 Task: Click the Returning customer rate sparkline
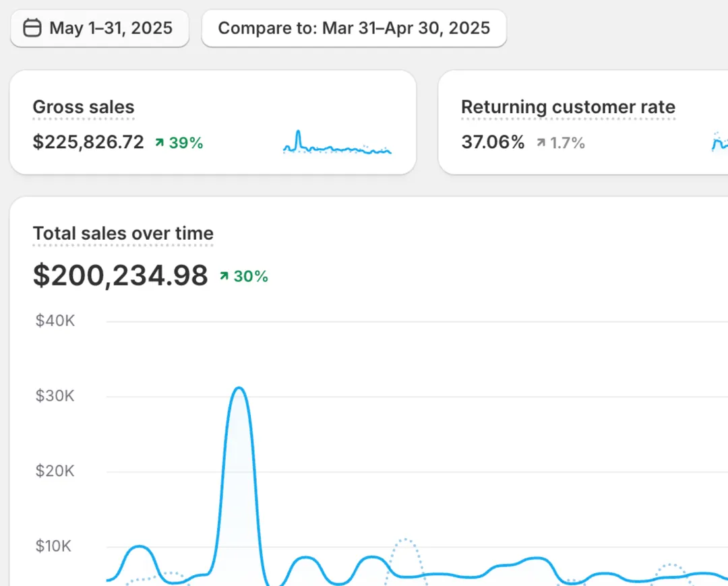pyautogui.click(x=719, y=143)
